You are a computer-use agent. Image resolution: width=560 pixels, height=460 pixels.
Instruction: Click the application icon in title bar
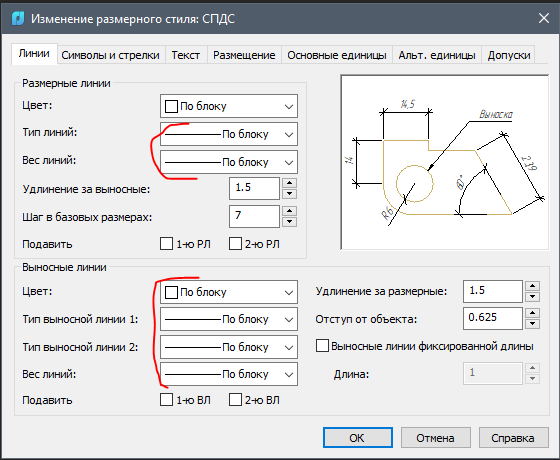click(x=18, y=18)
